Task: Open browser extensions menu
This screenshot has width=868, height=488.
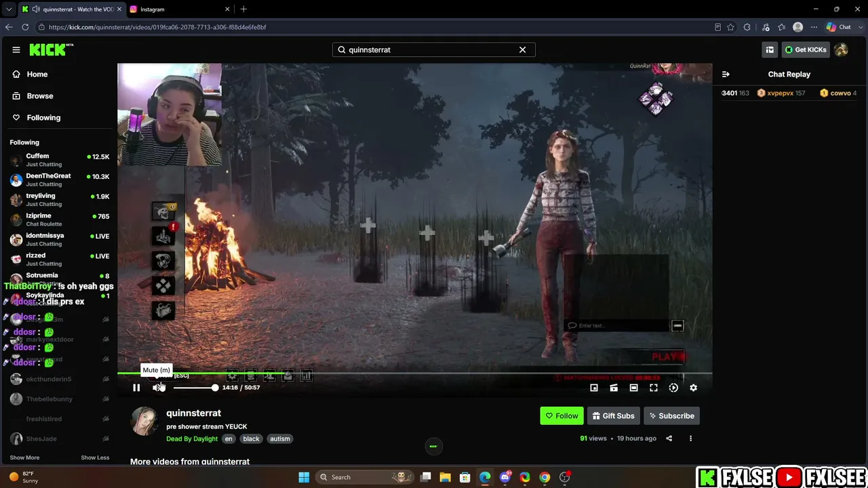Action: coord(747,27)
